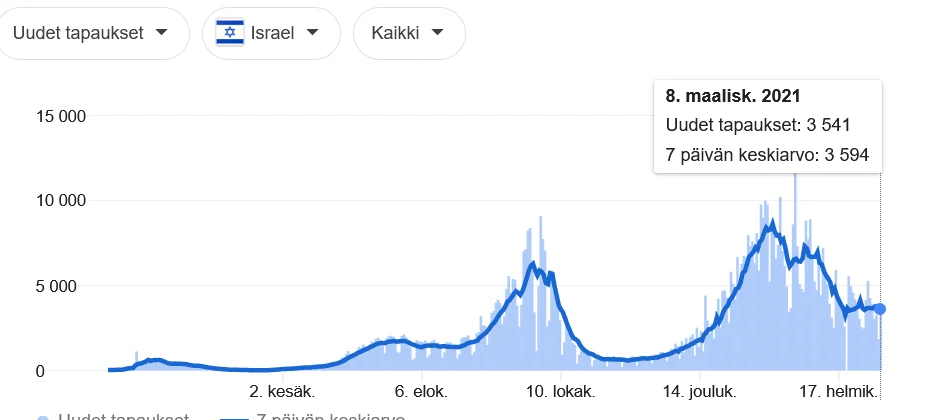Screen dimensions: 945x420
Task: Click the arrow next to Kaikki
Action: click(437, 33)
